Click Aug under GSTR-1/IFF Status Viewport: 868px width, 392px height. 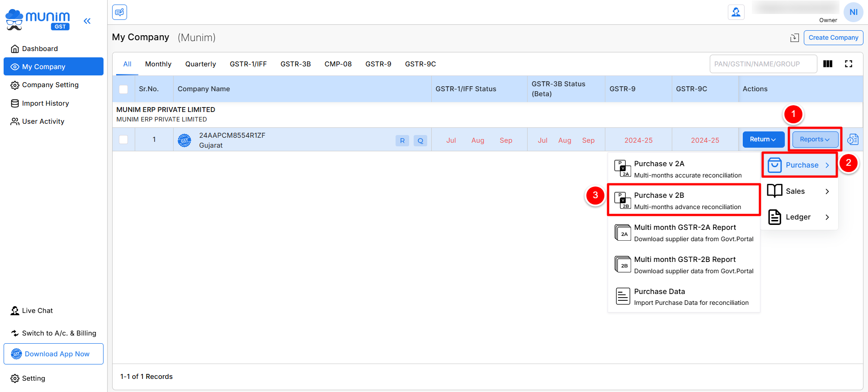478,140
